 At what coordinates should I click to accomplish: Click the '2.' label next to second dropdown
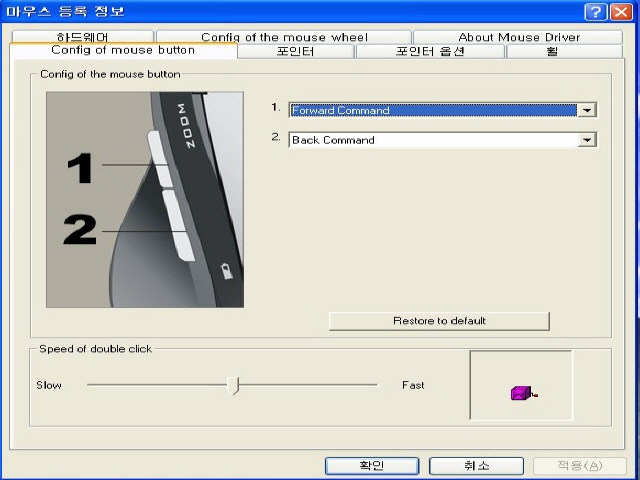tap(276, 137)
